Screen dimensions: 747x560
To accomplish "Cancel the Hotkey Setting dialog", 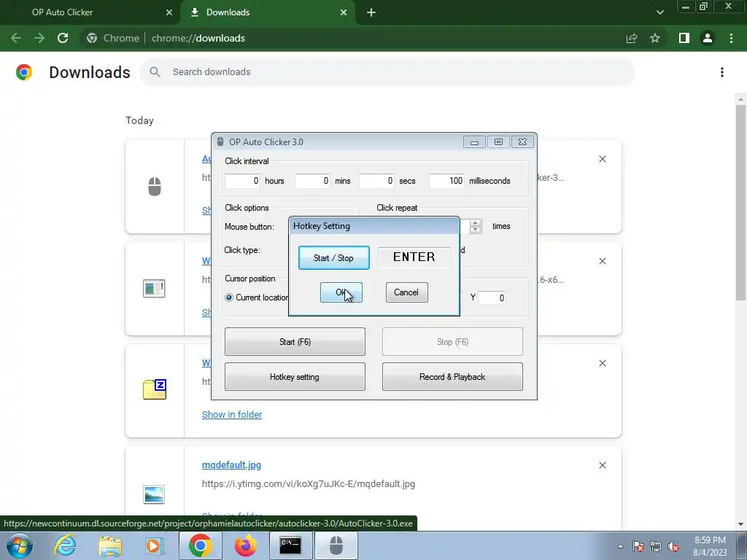I will click(x=406, y=292).
